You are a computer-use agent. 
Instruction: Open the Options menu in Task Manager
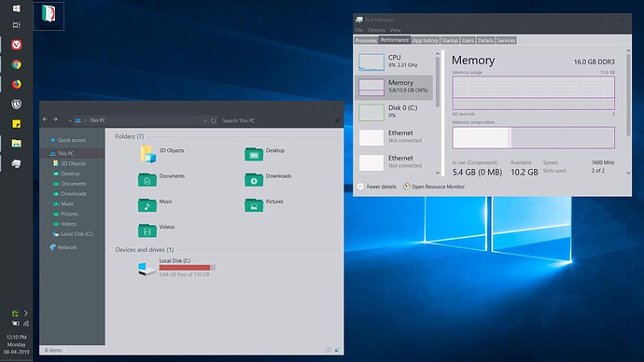click(x=376, y=30)
